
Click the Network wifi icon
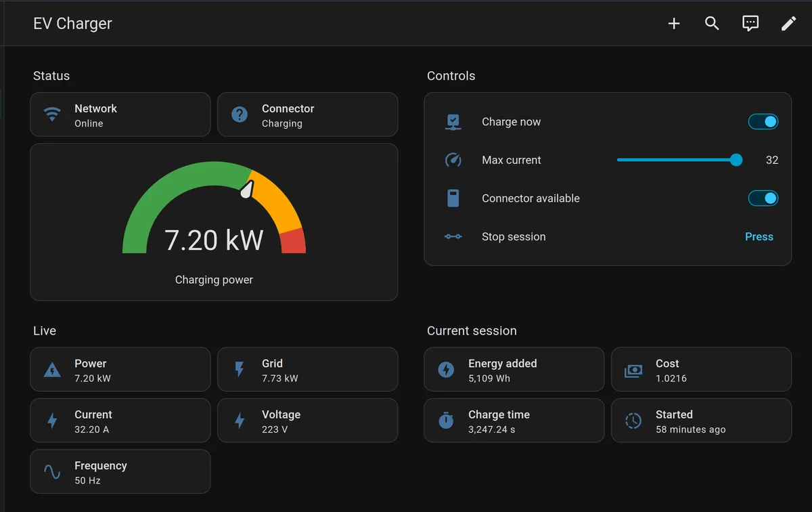tap(52, 115)
